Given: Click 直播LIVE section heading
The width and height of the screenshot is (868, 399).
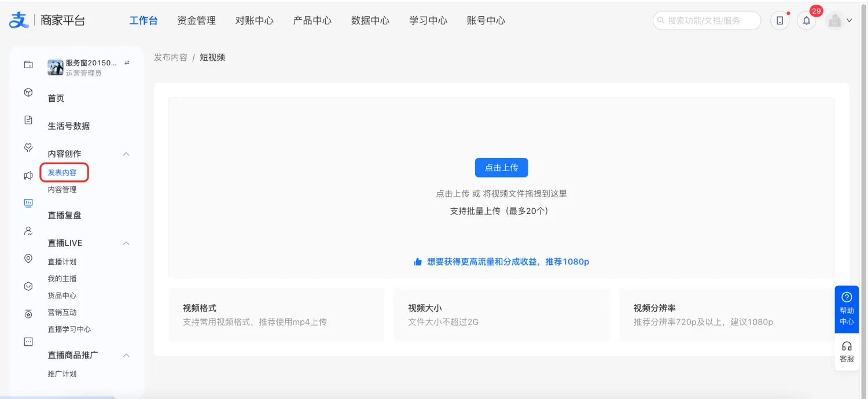Looking at the screenshot, I should point(65,243).
